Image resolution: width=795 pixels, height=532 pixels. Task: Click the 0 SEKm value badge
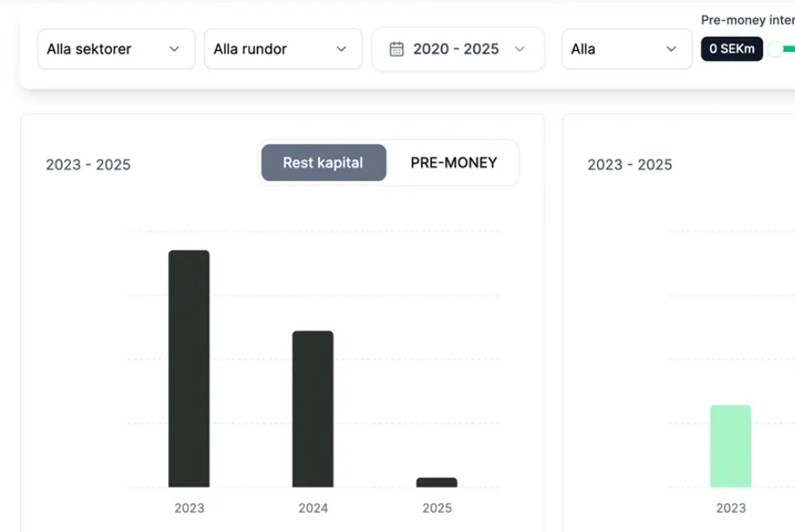(x=731, y=49)
